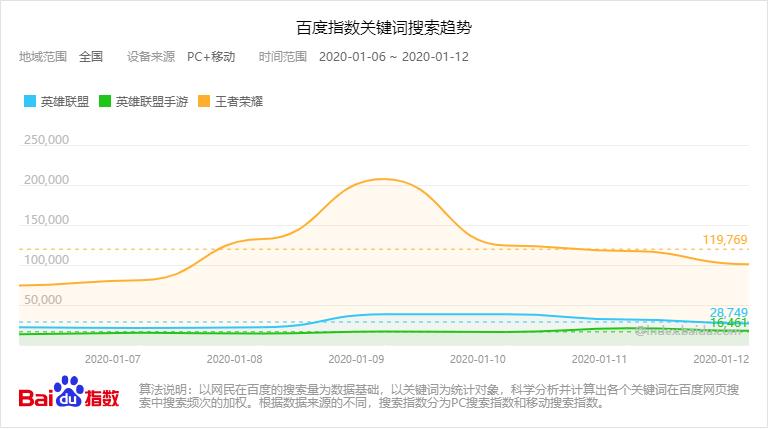
Task: Open the 2020-01-06 ~ 2020-01-12 date range
Action: 394,56
